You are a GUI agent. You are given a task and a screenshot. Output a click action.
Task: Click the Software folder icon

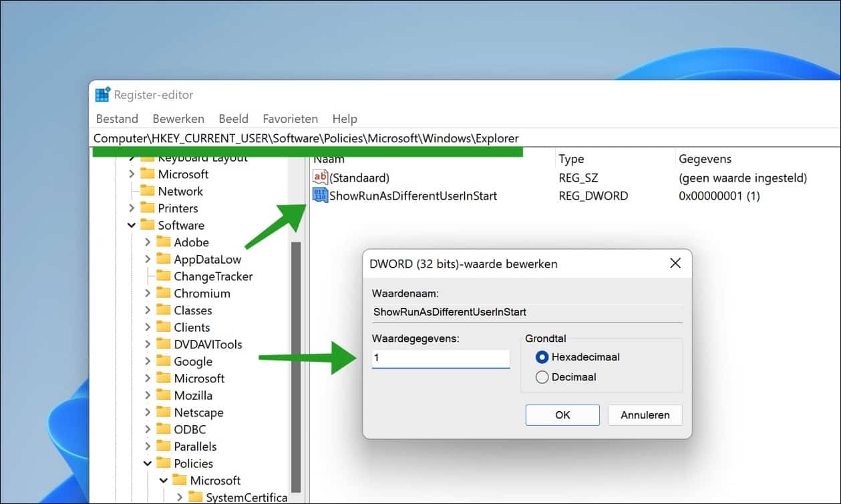pos(148,225)
